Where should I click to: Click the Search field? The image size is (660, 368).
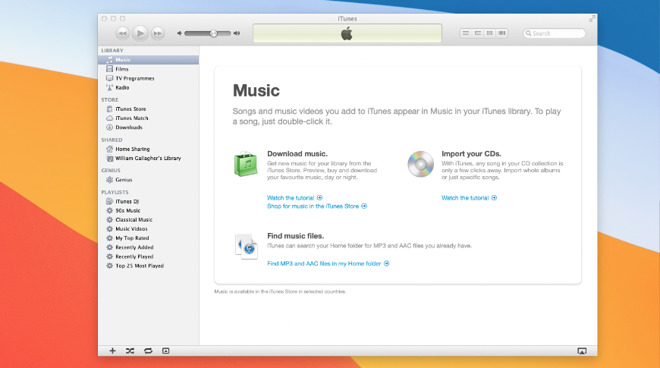coord(554,33)
